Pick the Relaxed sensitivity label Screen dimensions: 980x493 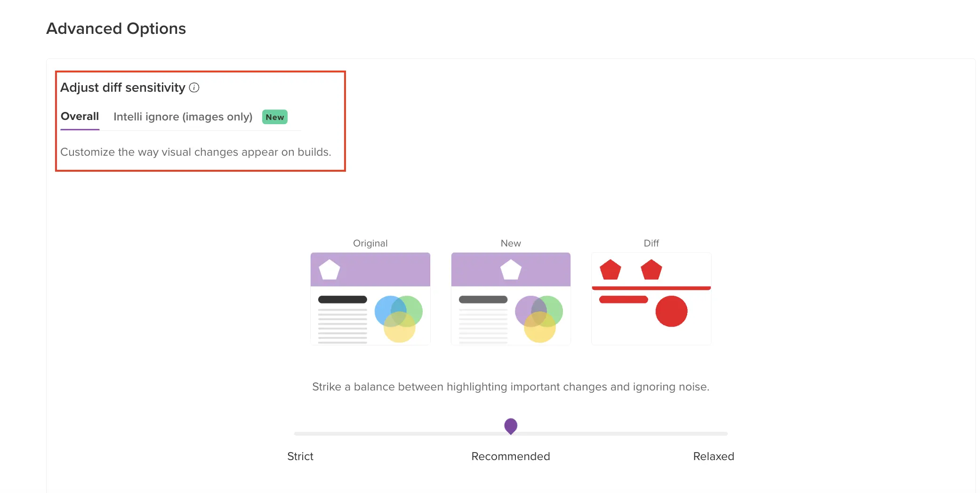[713, 456]
